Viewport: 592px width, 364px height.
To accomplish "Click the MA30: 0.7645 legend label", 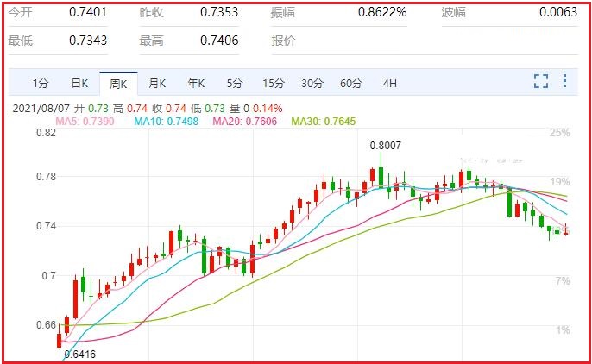I will coord(324,122).
